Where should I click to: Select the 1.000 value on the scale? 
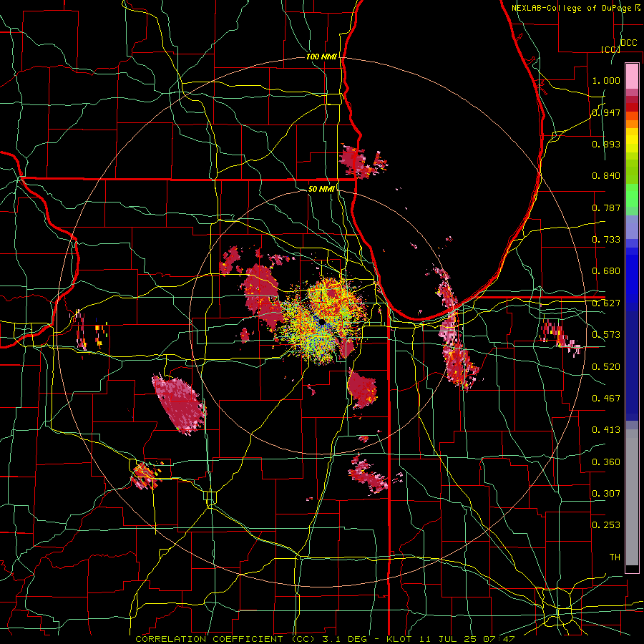tap(606, 80)
